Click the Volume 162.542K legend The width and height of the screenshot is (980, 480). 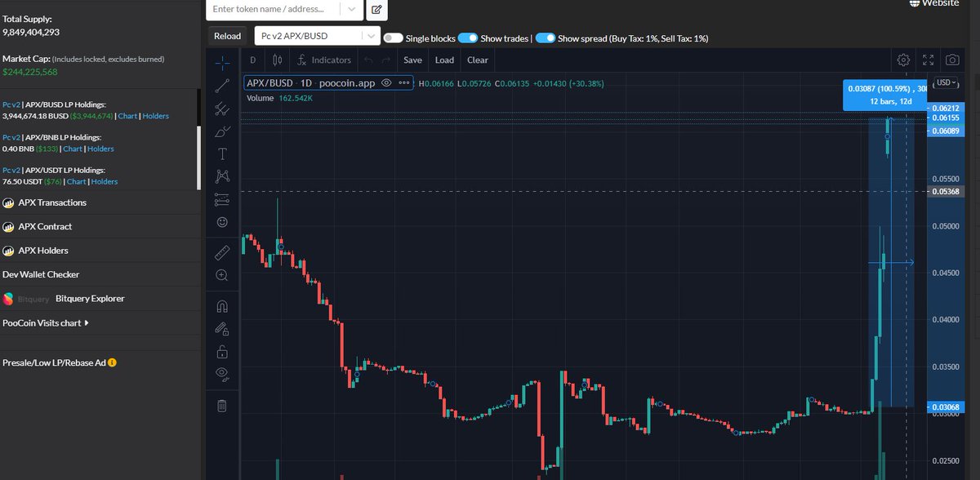click(x=279, y=98)
